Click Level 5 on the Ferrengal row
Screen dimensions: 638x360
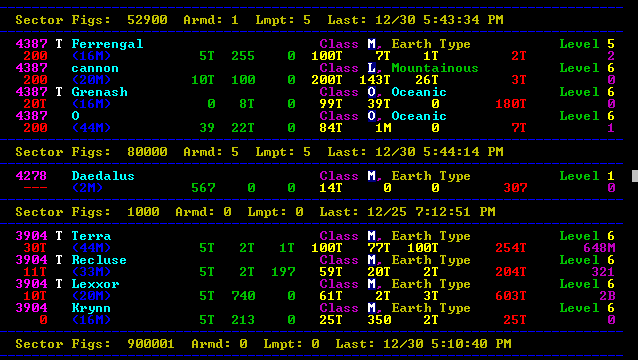(587, 44)
